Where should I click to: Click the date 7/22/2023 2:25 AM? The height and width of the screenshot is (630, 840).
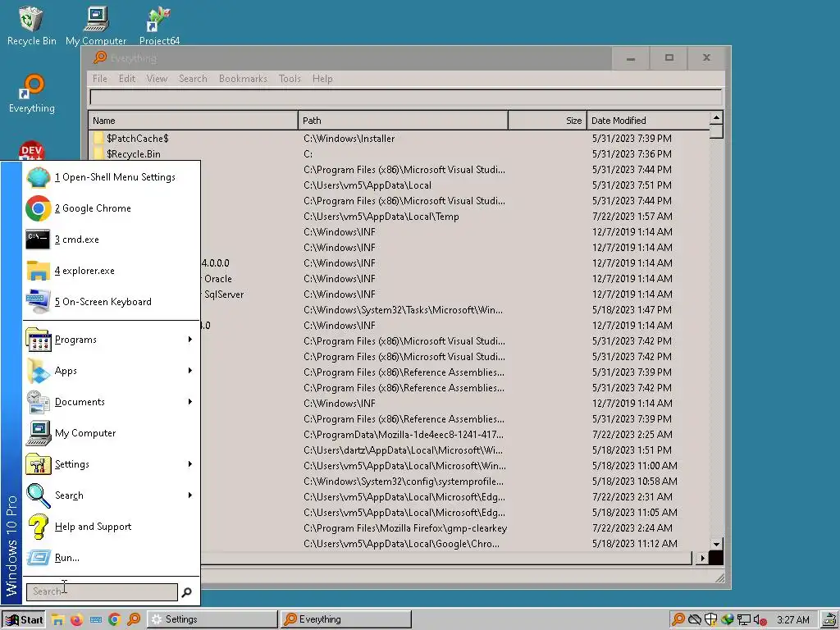[x=632, y=435]
